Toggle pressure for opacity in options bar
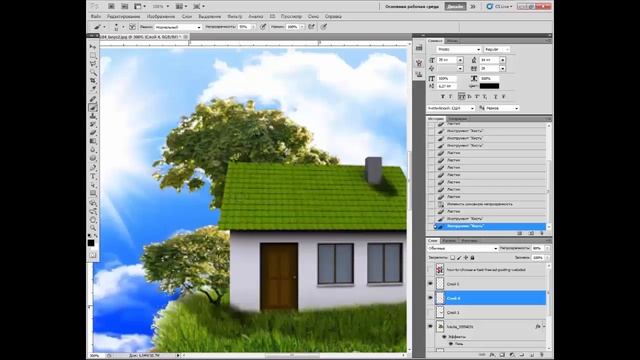Viewport: 640px width, 360px height. pyautogui.click(x=263, y=27)
